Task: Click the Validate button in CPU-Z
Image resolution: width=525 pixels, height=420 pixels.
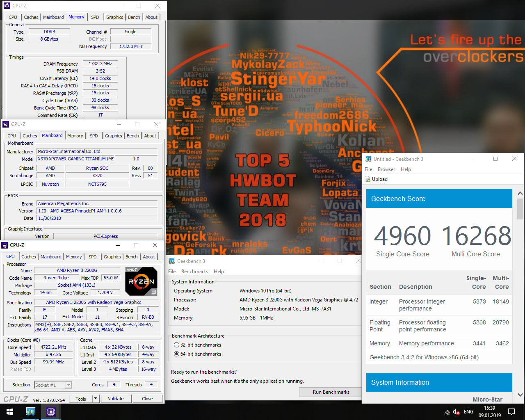Action: point(116,399)
